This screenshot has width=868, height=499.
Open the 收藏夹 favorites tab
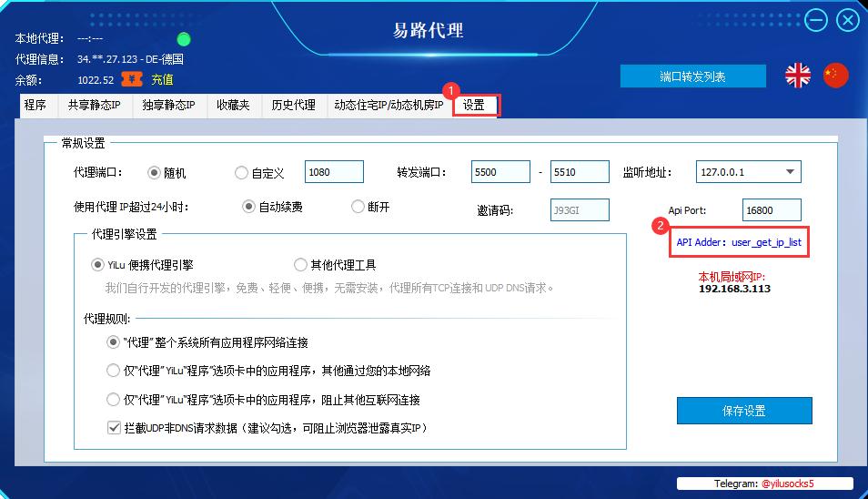pyautogui.click(x=233, y=106)
